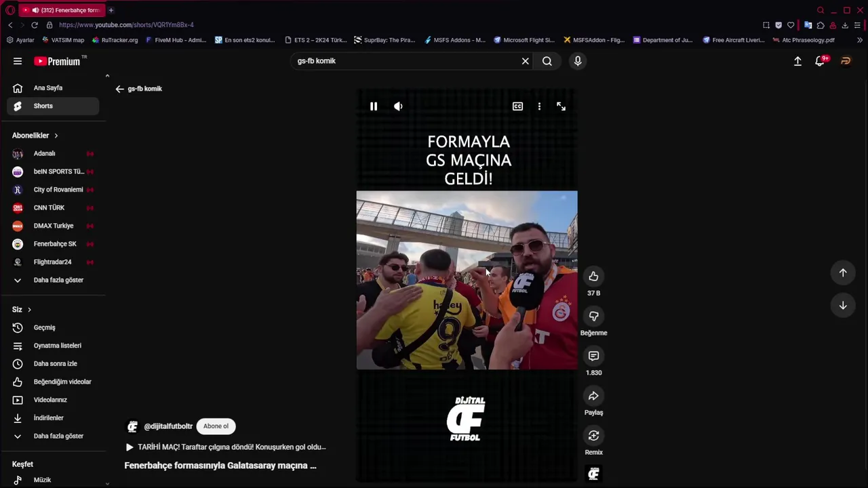Pause the playing Short

point(374,106)
